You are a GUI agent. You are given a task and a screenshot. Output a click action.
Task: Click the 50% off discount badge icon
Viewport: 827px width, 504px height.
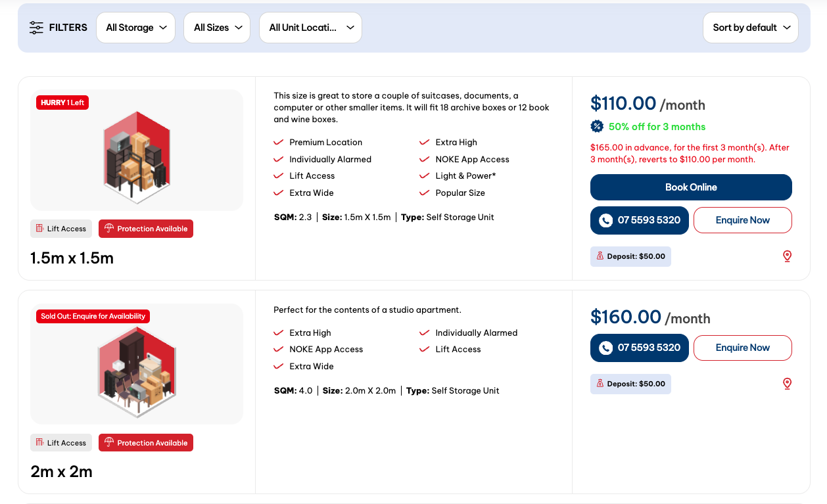tap(597, 127)
